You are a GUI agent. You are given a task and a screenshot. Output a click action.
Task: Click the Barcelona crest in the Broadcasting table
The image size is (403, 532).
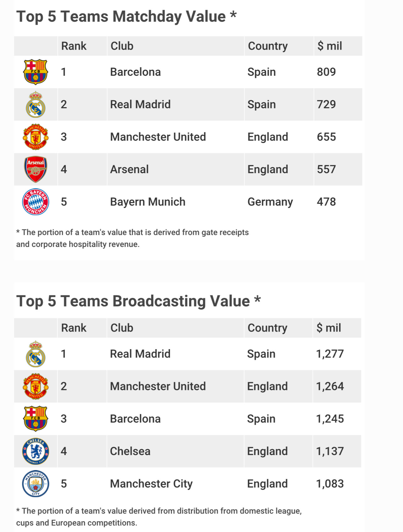(x=35, y=419)
